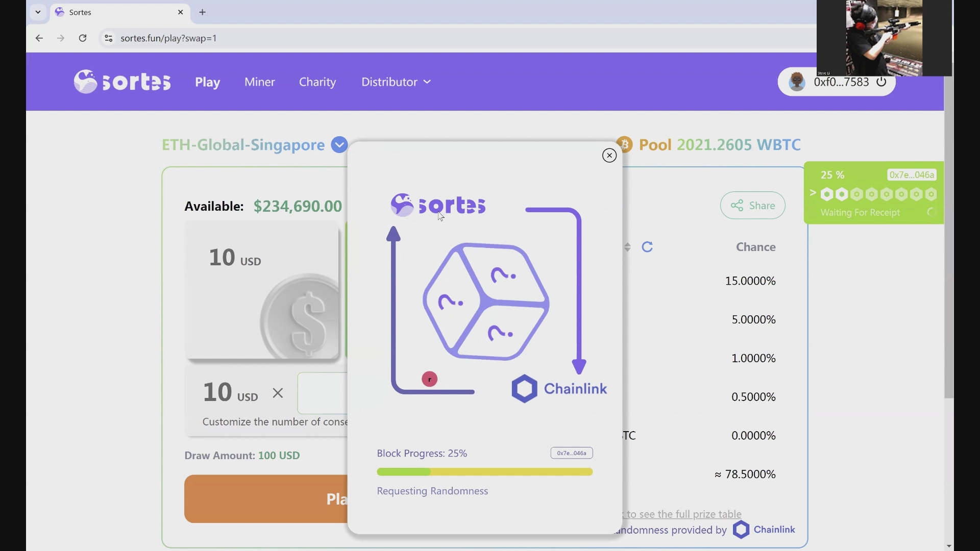Click the wallet avatar next to 0xf0...7583
This screenshot has width=980, height=551.
coord(797,82)
